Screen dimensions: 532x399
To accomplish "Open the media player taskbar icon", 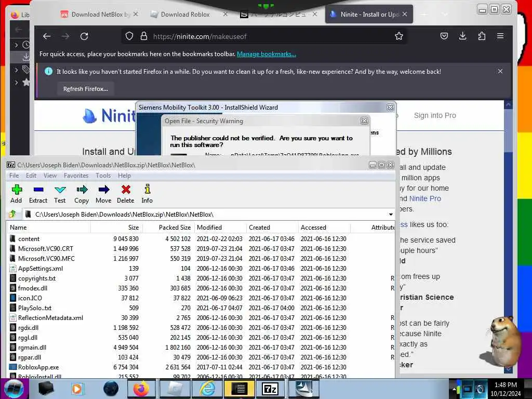I will [x=77, y=389].
